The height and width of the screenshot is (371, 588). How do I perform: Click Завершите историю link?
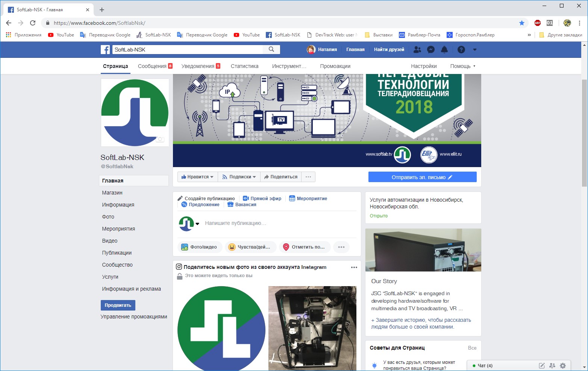421,323
